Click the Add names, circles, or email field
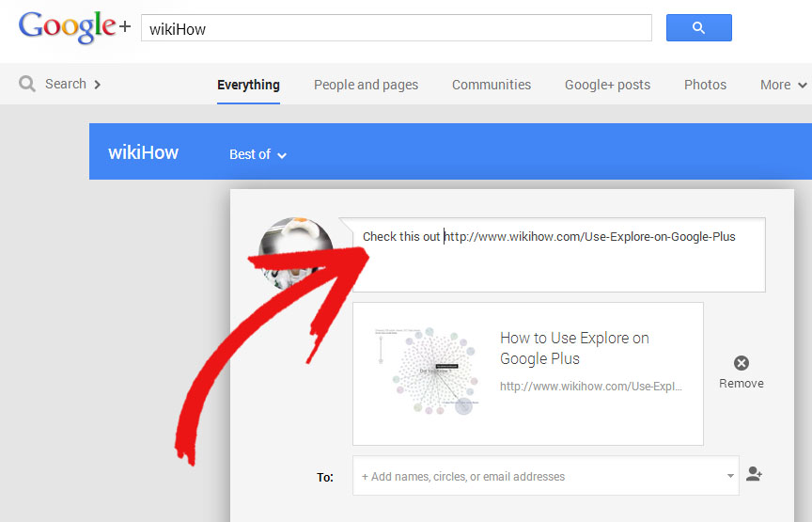This screenshot has height=522, width=812. tap(546, 476)
